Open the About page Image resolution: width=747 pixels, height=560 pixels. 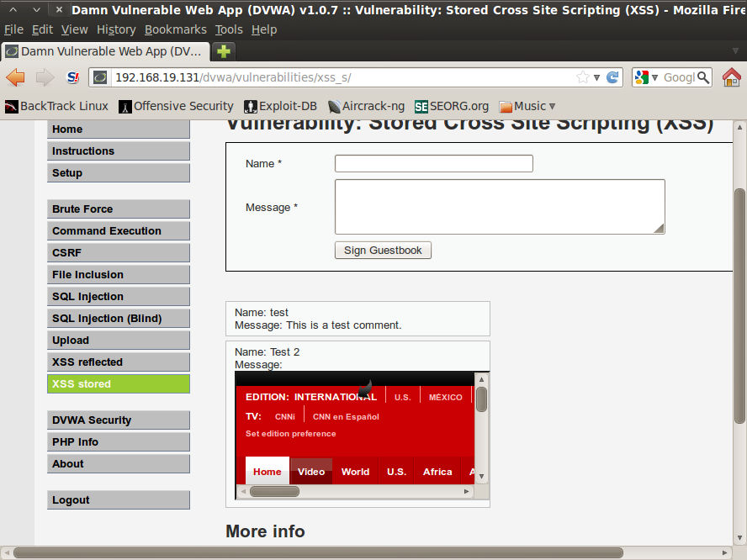coord(119,464)
